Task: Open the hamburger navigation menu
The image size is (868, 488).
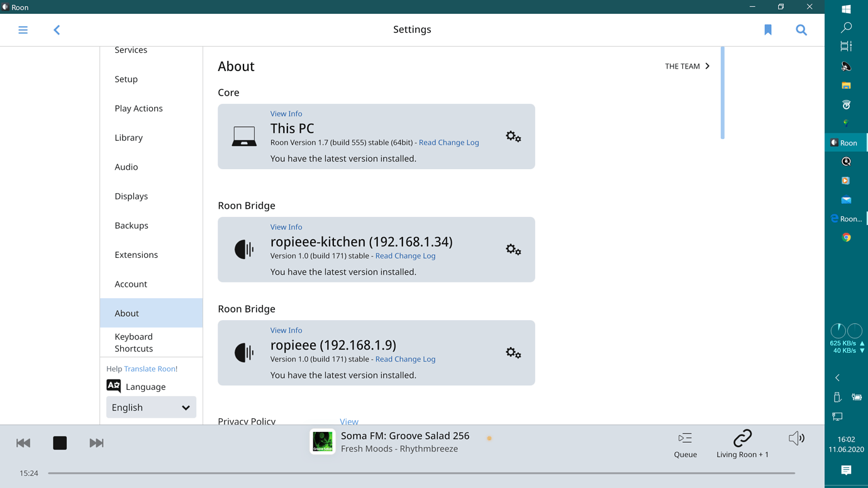Action: tap(23, 30)
